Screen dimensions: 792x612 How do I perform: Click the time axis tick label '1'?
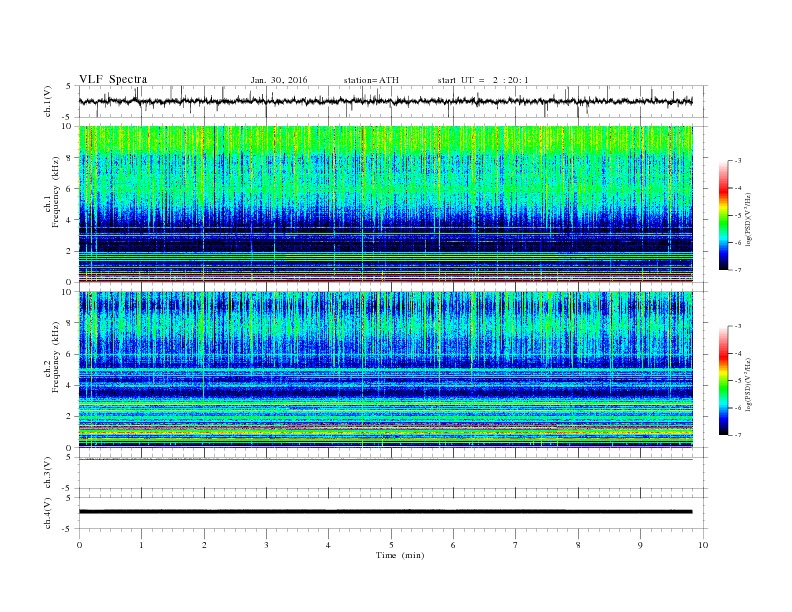pyautogui.click(x=141, y=545)
